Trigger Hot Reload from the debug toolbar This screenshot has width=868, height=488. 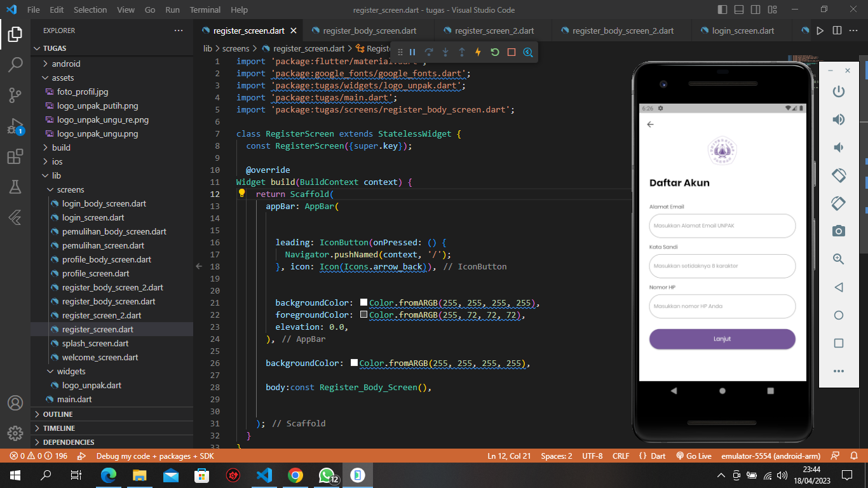[x=477, y=52]
